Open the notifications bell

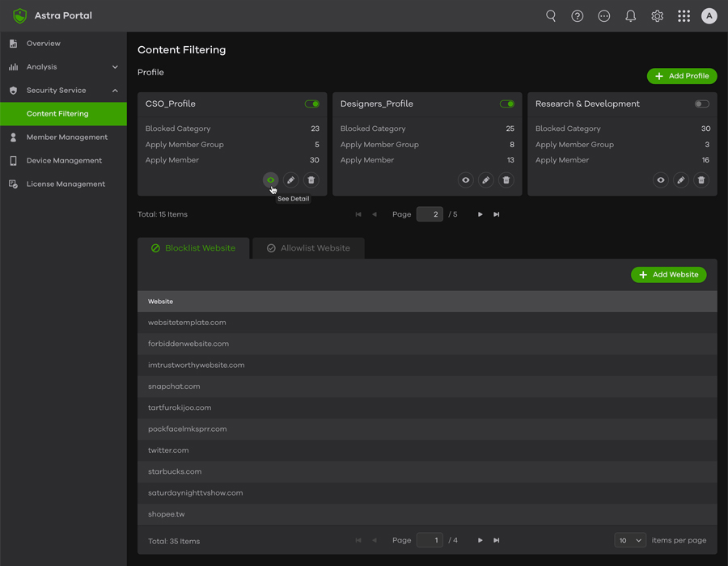pos(631,16)
